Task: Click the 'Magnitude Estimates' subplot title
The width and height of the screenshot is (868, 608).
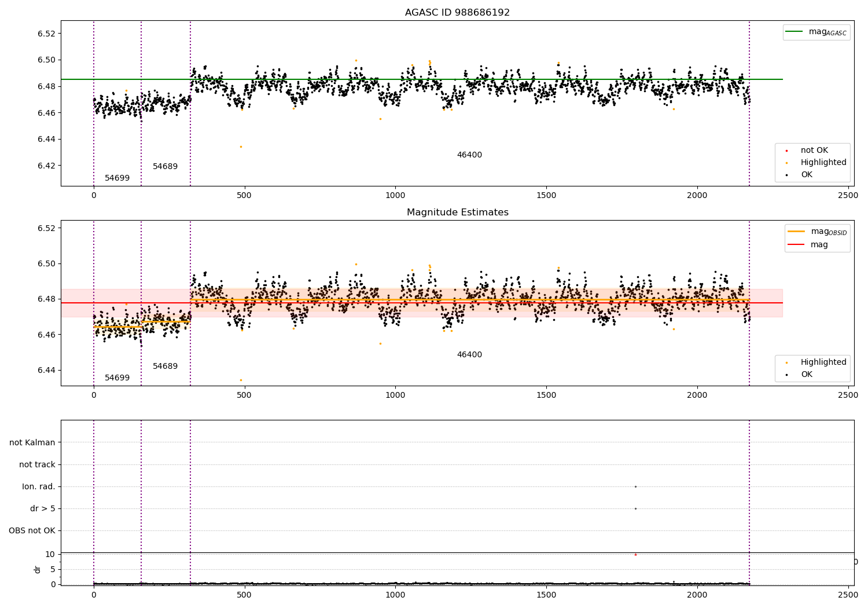Action: (x=457, y=213)
